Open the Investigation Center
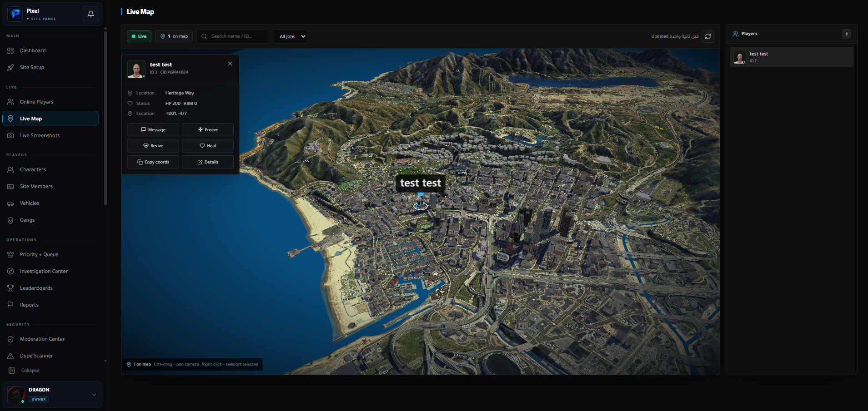 coord(50,271)
